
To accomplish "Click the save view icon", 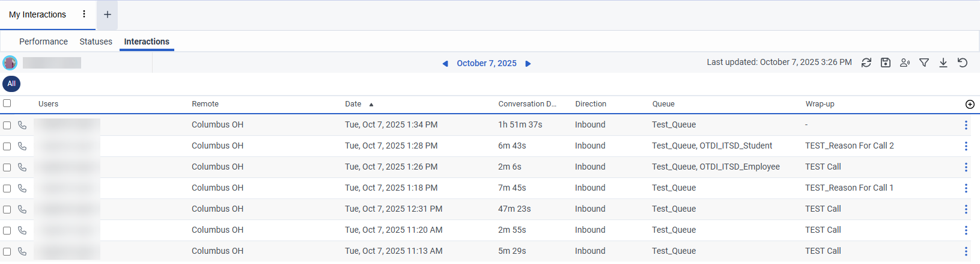I will pyautogui.click(x=885, y=63).
